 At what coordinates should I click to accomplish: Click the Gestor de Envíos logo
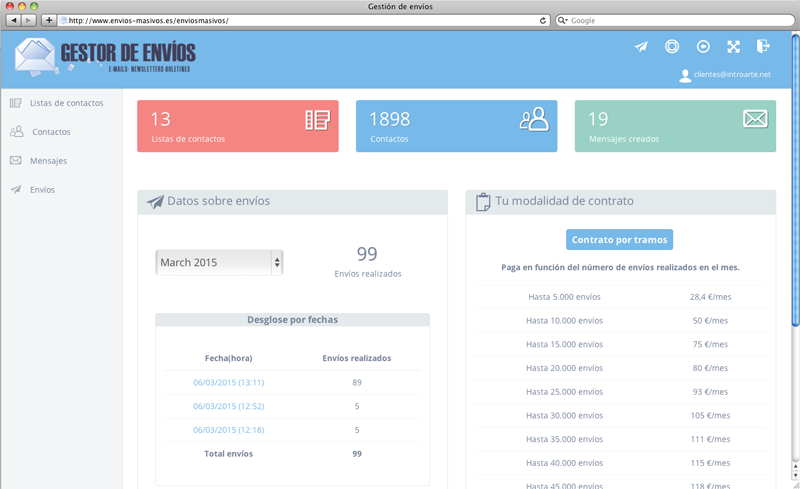(x=106, y=56)
